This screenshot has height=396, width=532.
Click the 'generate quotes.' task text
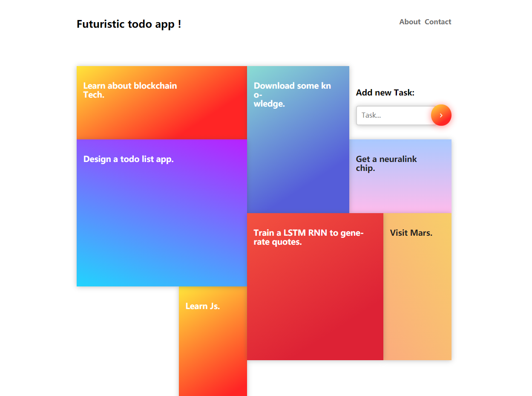(x=308, y=237)
